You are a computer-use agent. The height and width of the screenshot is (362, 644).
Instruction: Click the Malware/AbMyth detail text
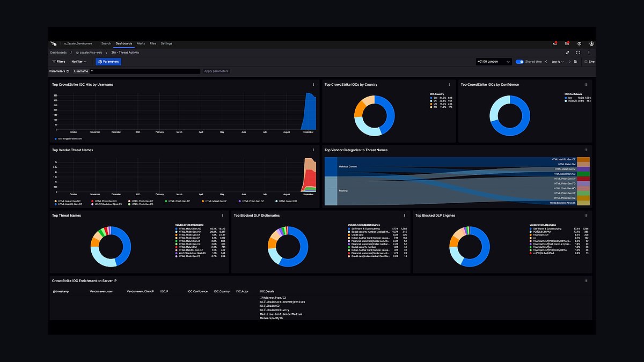(272, 319)
